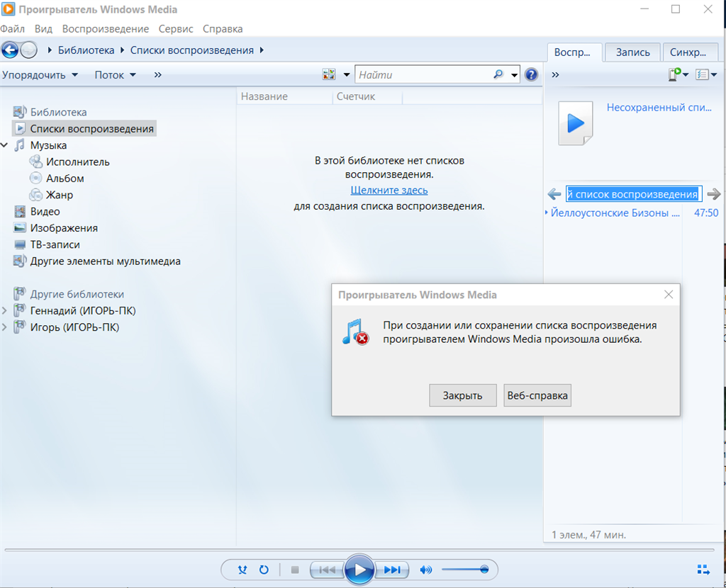726x588 pixels.
Task: Open help with the blue question mark icon
Action: tap(531, 74)
